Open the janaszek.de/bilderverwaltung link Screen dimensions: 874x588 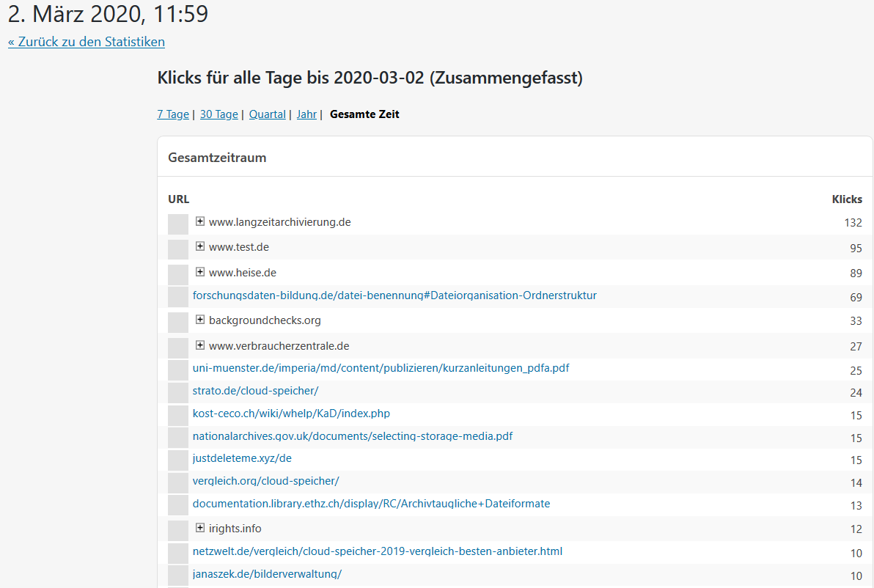click(x=267, y=574)
